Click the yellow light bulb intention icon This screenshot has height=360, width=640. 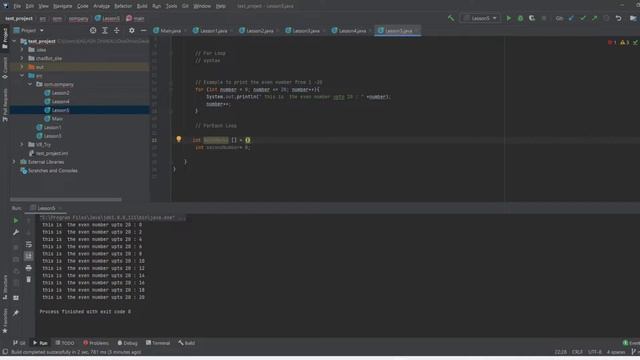178,139
